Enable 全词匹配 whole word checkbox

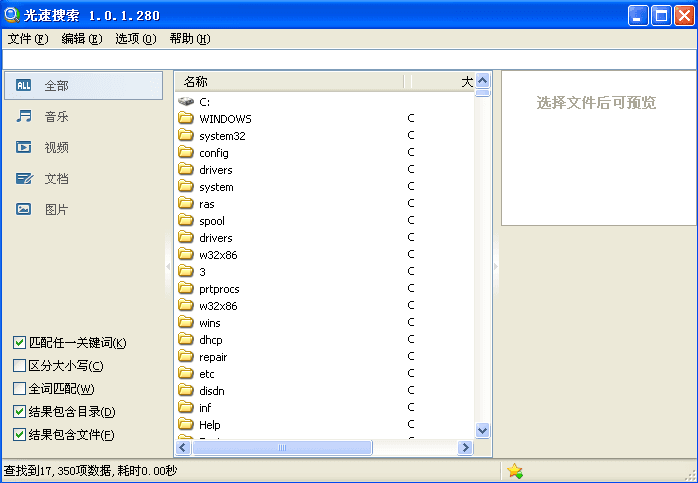coord(20,389)
